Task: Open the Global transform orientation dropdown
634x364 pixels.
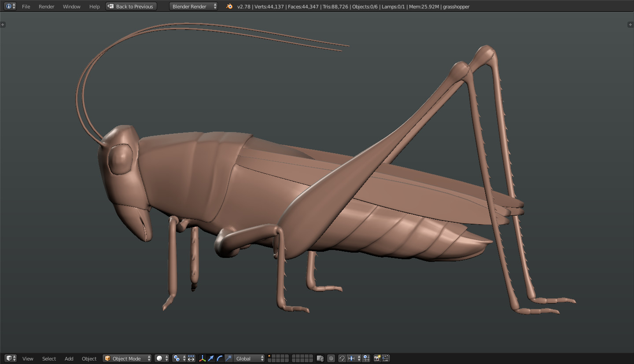Action: (x=249, y=358)
